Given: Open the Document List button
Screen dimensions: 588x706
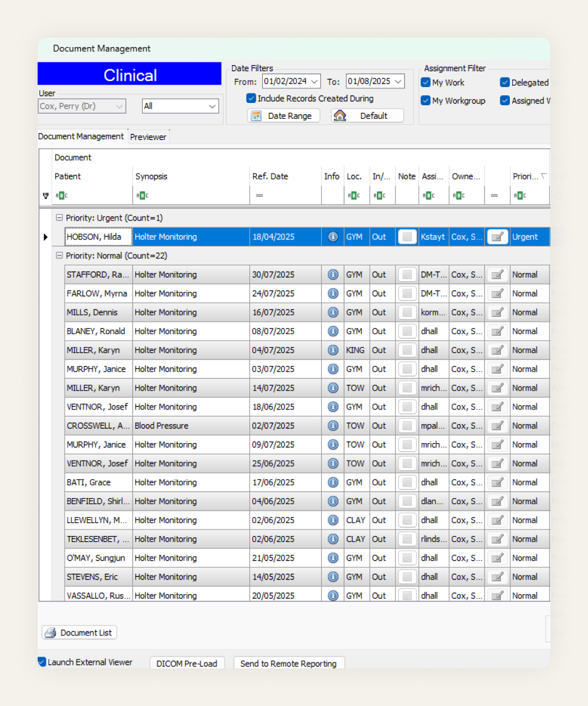Looking at the screenshot, I should click(x=79, y=632).
